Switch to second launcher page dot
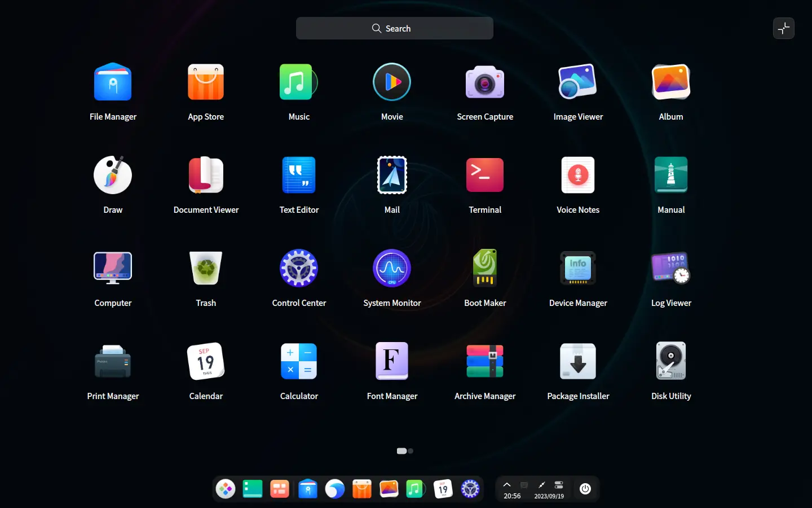Screen dimensions: 812x508 pyautogui.click(x=411, y=451)
